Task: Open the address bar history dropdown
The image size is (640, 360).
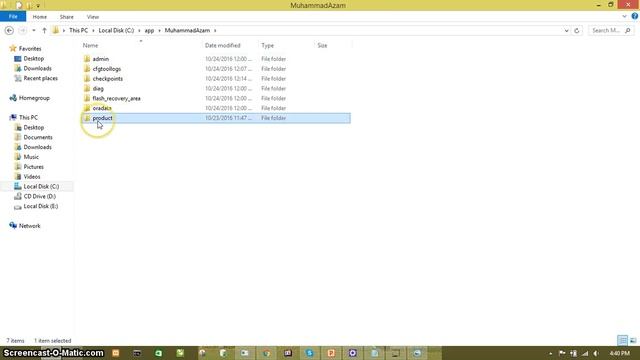Action: (x=567, y=31)
